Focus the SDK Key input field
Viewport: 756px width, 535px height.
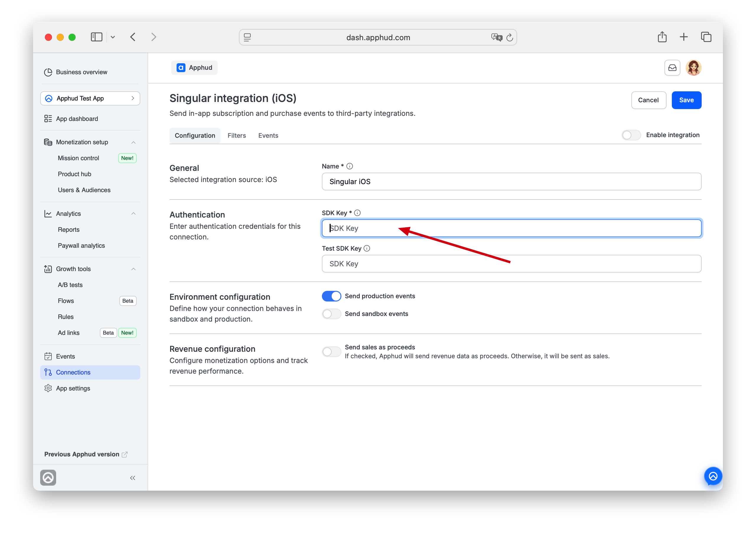point(511,228)
